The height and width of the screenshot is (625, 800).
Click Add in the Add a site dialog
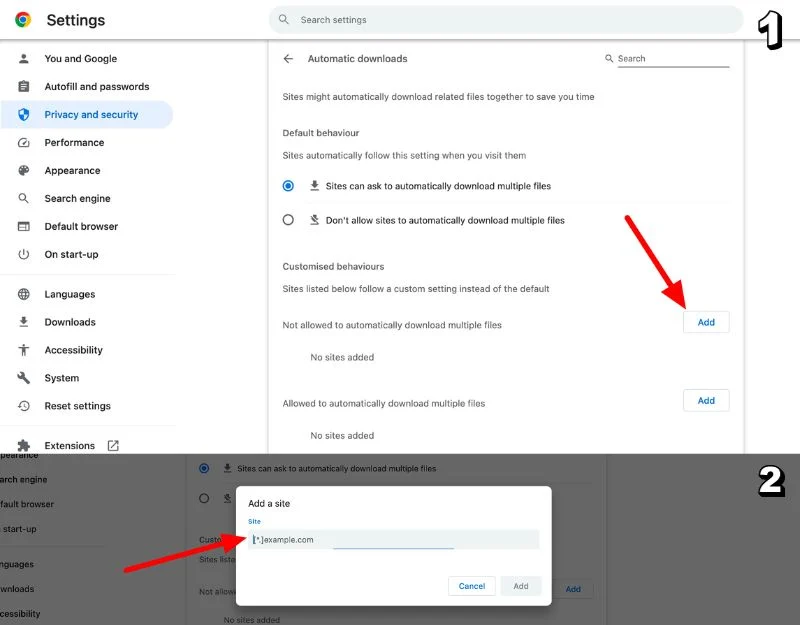pos(520,586)
